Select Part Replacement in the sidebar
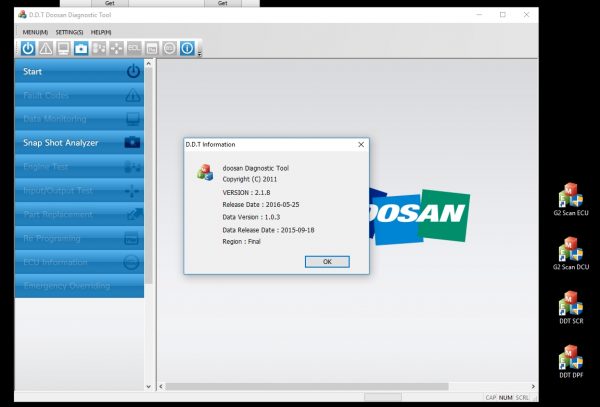 [x=79, y=214]
